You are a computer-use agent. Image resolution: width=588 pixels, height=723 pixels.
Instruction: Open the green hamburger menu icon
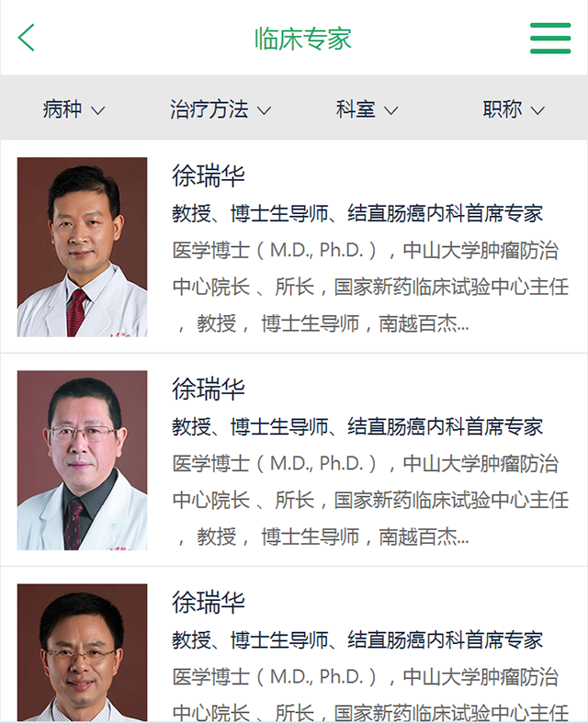pos(550,38)
